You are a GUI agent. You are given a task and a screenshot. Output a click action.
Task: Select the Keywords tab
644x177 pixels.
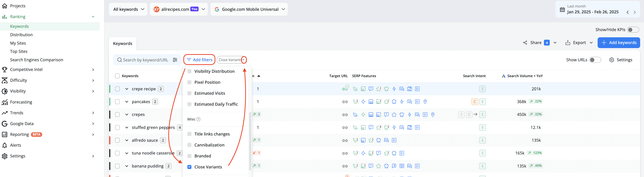pyautogui.click(x=123, y=44)
